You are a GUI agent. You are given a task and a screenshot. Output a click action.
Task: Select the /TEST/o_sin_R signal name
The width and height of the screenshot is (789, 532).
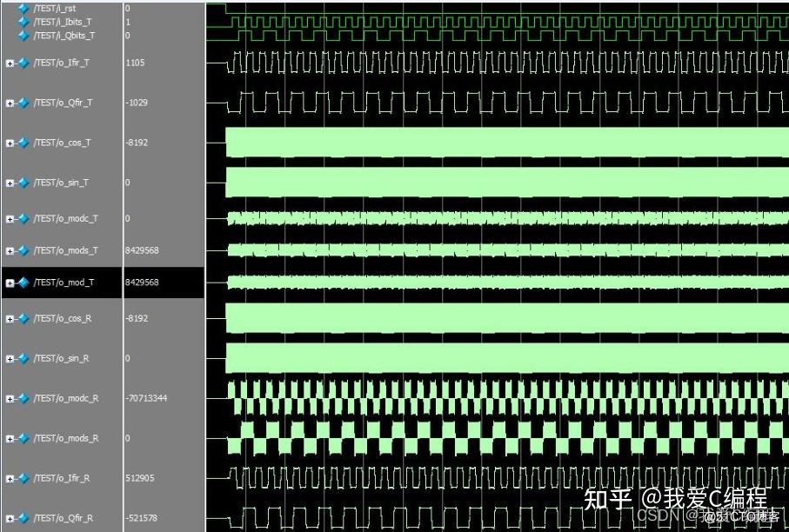[62, 358]
